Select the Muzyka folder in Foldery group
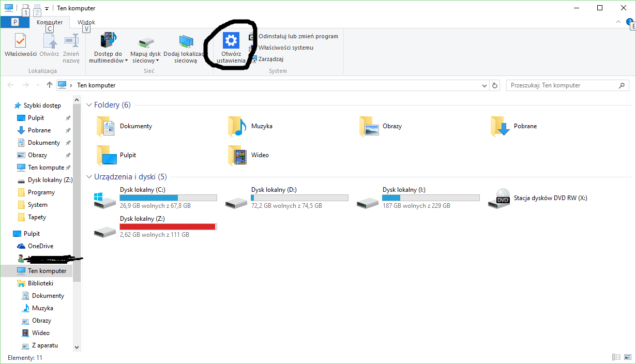 (x=250, y=126)
